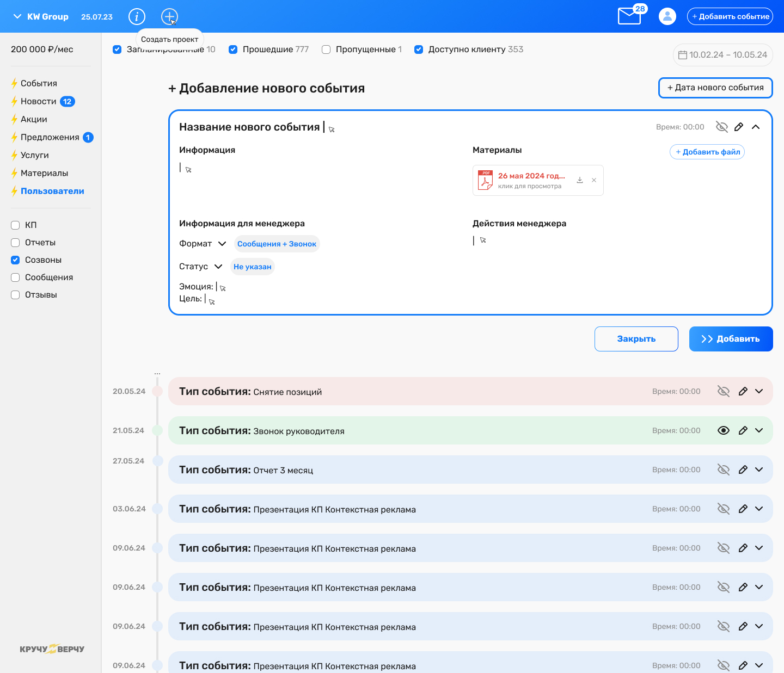Open the info circle icon in header

137,16
